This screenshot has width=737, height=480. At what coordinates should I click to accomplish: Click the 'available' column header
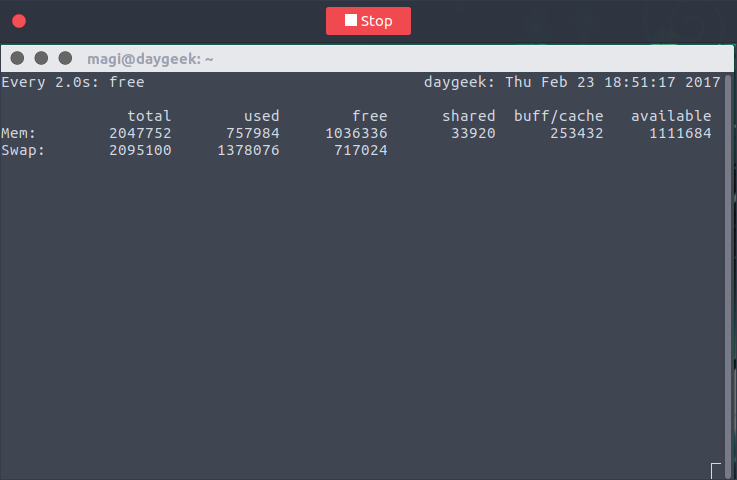coord(671,116)
